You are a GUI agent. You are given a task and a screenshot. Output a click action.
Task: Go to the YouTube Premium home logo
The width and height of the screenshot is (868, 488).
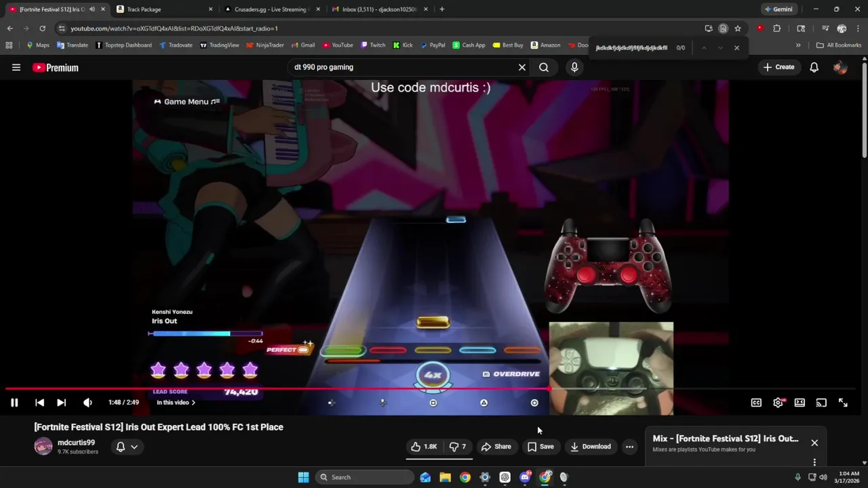(56, 68)
